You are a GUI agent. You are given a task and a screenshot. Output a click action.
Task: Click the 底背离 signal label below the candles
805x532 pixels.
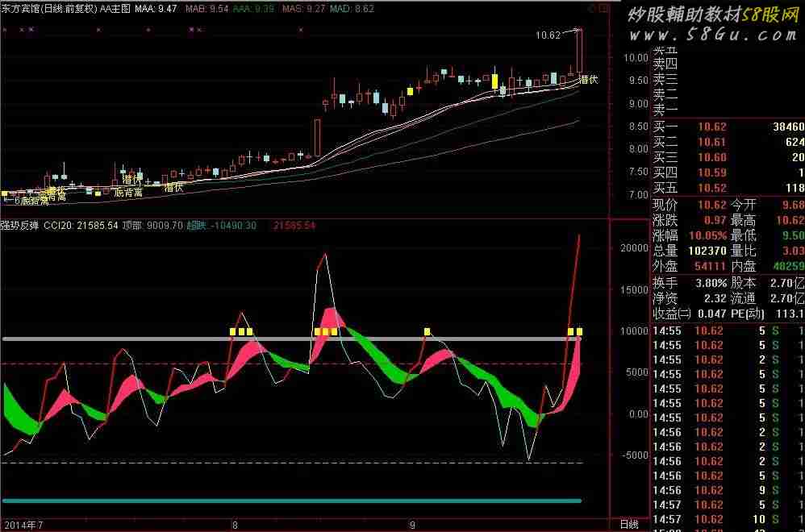(x=127, y=193)
